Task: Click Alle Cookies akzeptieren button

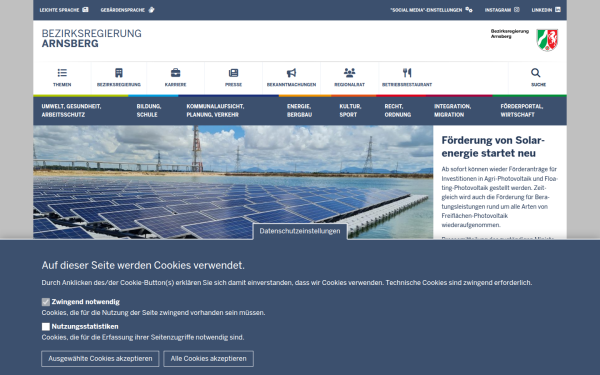Action: [x=209, y=359]
